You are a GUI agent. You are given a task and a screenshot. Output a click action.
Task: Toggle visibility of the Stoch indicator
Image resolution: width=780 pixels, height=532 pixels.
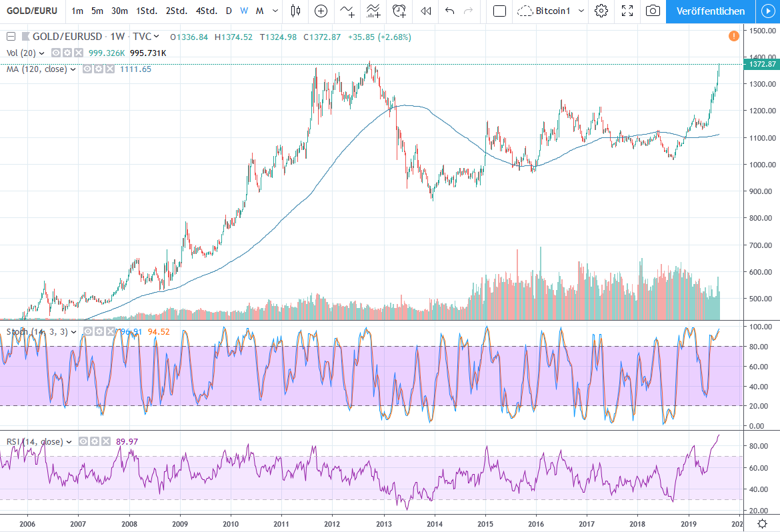tap(88, 331)
